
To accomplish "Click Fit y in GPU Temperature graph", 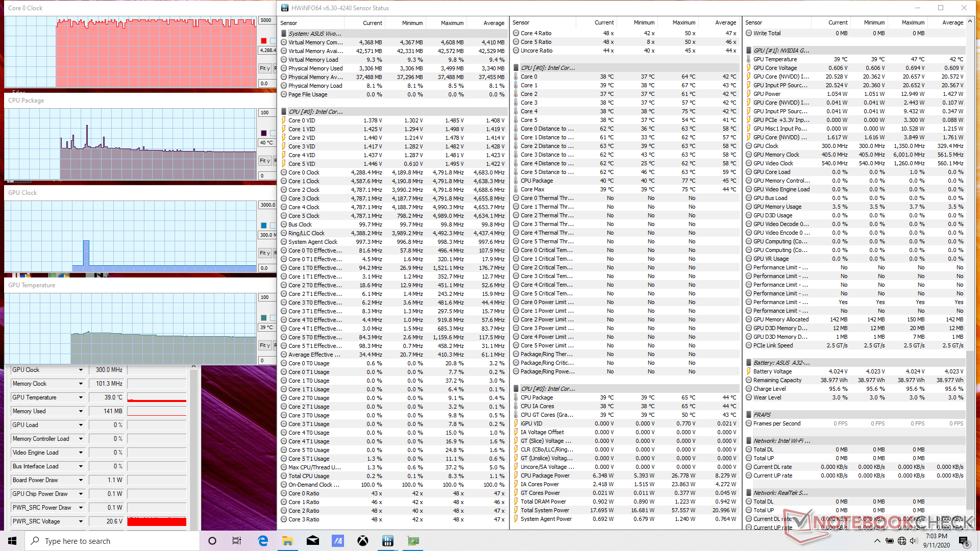I will (x=265, y=345).
